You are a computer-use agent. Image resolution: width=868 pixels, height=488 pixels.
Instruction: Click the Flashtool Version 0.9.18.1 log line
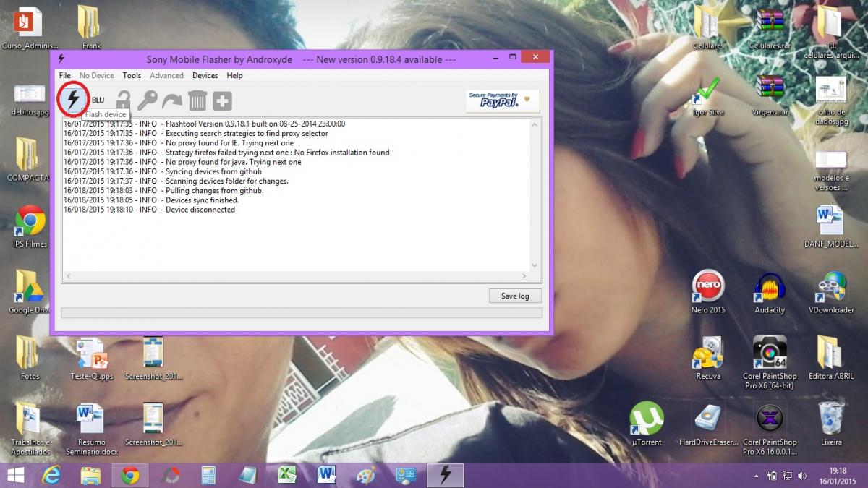[x=205, y=124]
